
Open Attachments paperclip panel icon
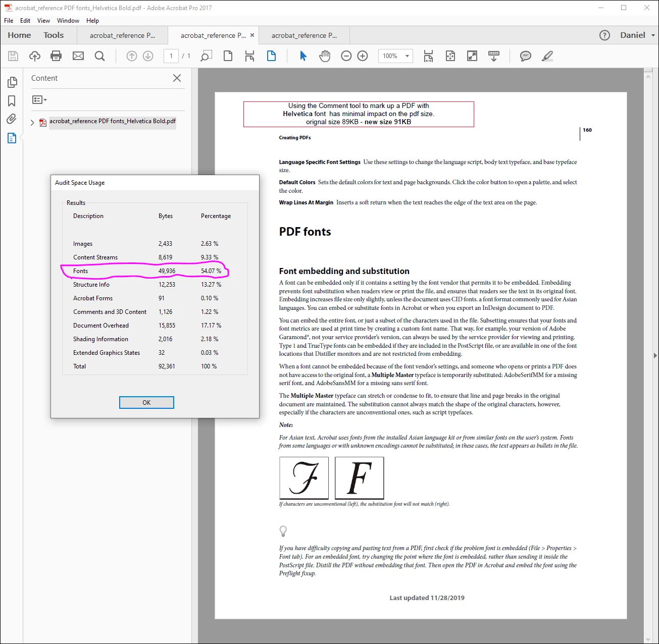click(x=12, y=119)
